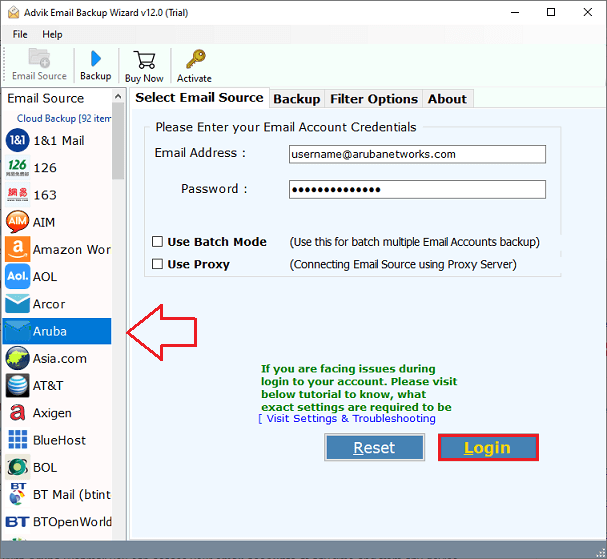607x559 pixels.
Task: Click the Email Source toolbar icon
Action: coord(39,58)
